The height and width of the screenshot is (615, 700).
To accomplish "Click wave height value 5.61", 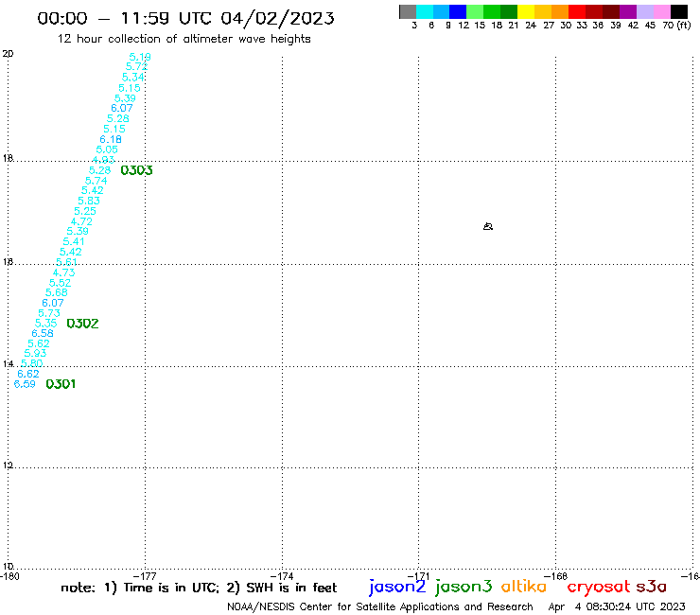I will (66, 262).
